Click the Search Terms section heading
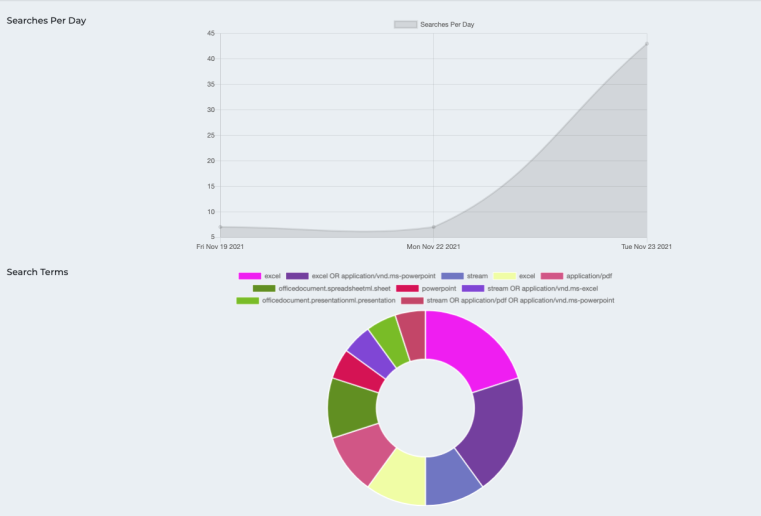This screenshot has height=516, width=761. [x=37, y=272]
